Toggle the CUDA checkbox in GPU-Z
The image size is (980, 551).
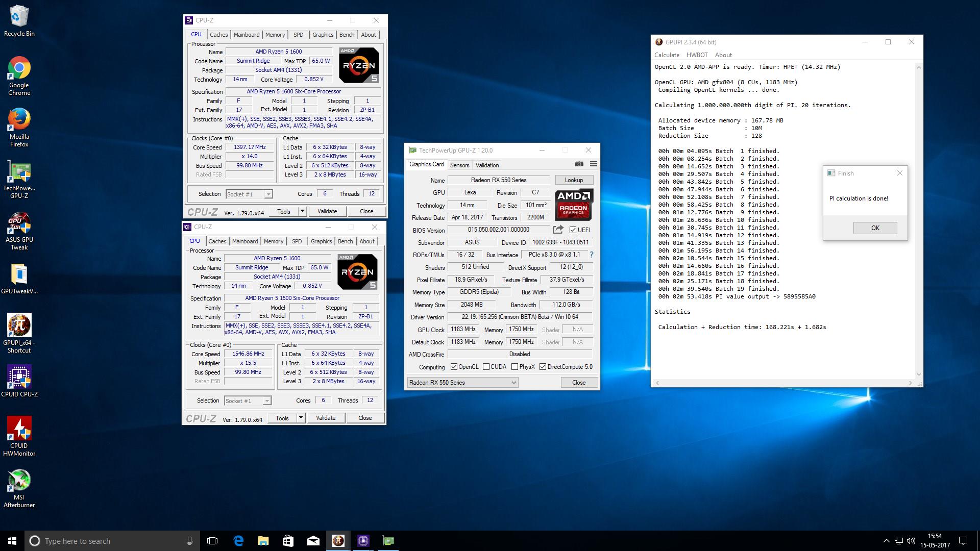(486, 367)
